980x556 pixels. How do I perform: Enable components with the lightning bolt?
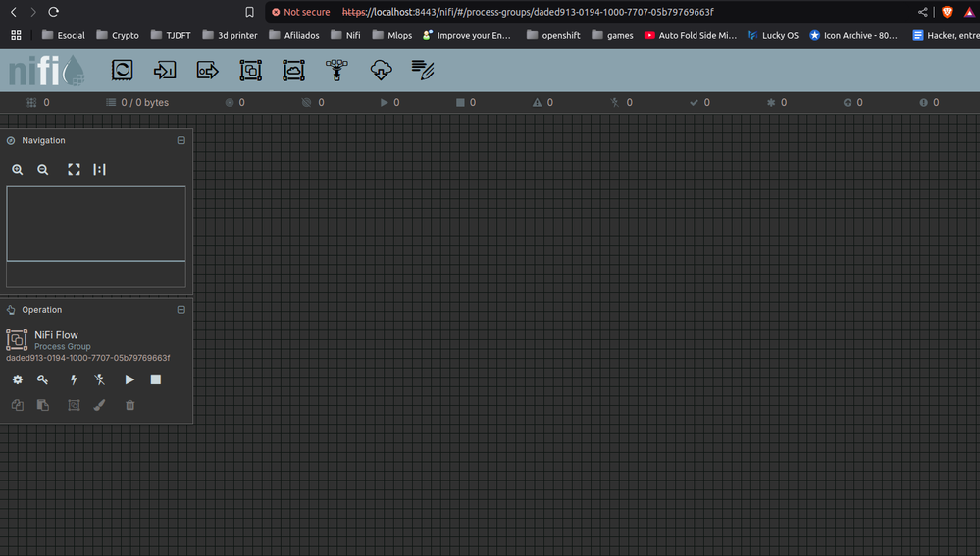click(x=74, y=379)
